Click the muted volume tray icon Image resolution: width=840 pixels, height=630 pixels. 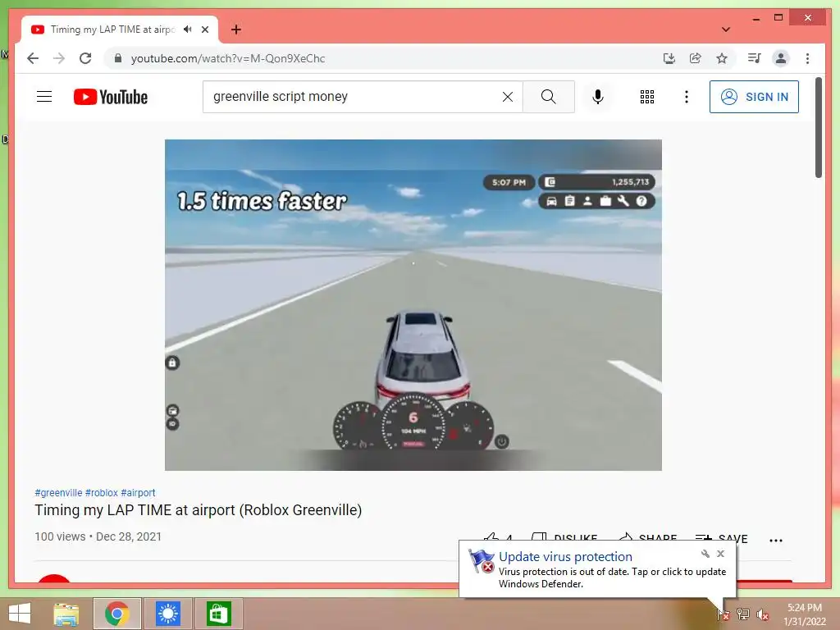pyautogui.click(x=762, y=614)
